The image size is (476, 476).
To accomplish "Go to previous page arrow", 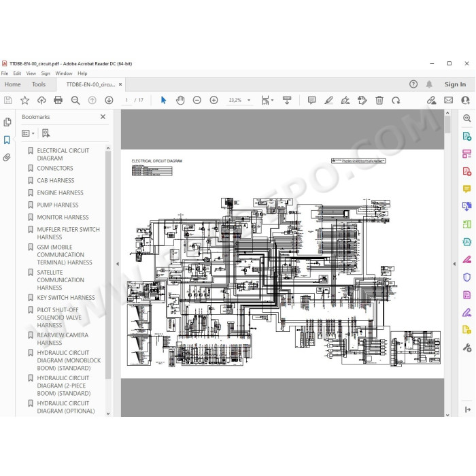I will pos(92,100).
